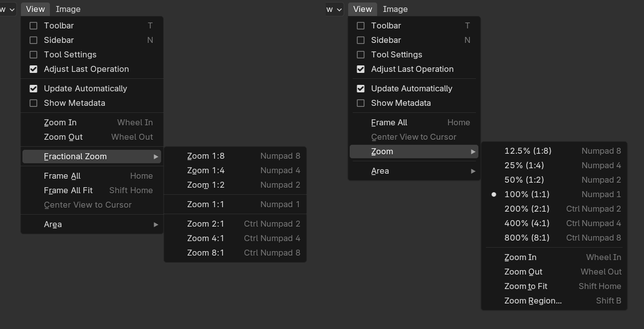Toggle Toolbar checkbox in left View menu
The image size is (644, 329).
tap(33, 25)
